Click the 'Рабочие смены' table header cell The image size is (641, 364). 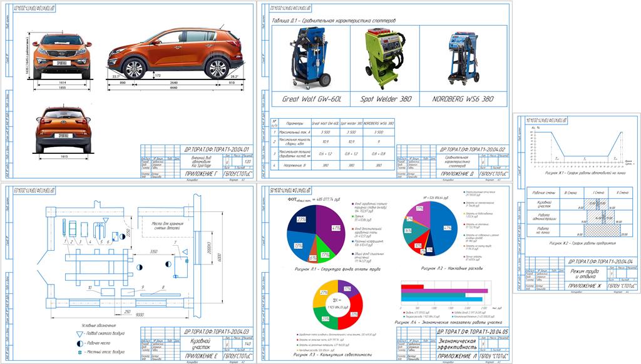(544, 193)
